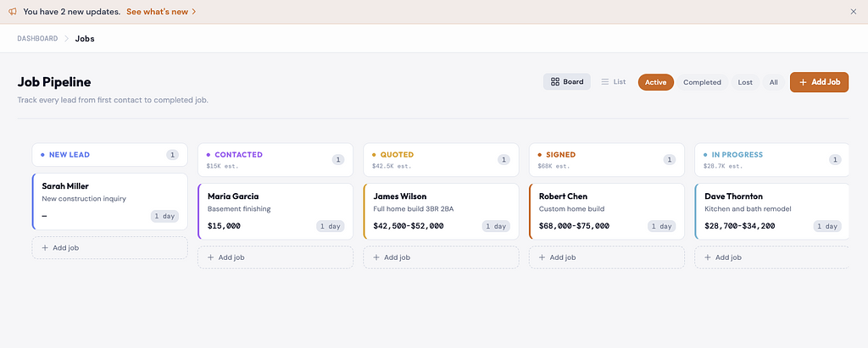View Robert Chen custom home build

[606, 211]
